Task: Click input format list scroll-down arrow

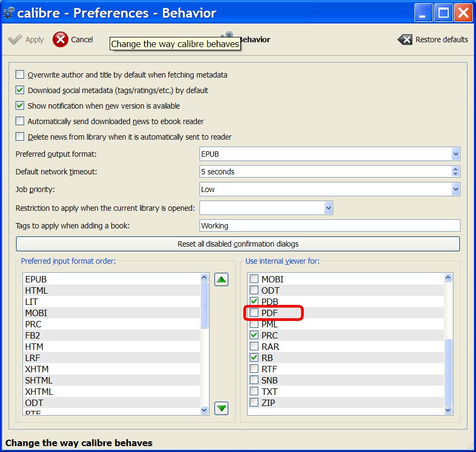Action: (204, 410)
